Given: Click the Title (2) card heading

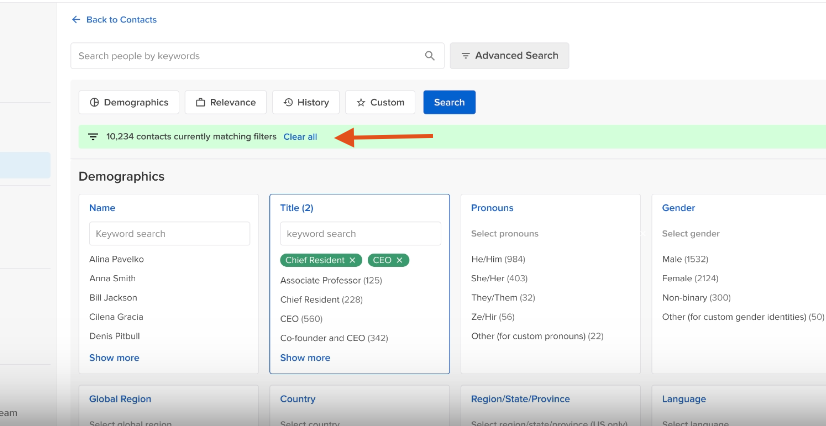Looking at the screenshot, I should click(x=297, y=208).
